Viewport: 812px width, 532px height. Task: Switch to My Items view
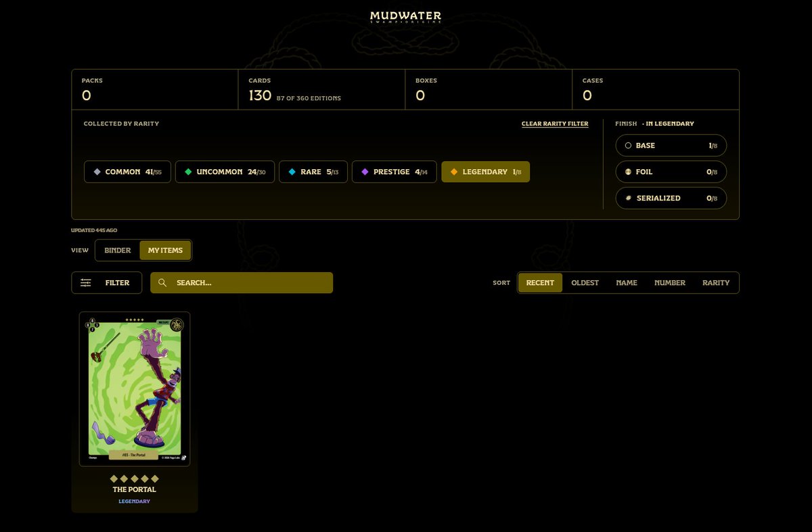[x=166, y=250]
